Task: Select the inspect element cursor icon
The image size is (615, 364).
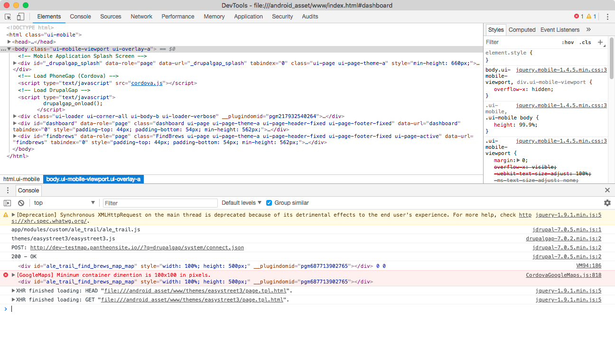Action: pyautogui.click(x=7, y=16)
